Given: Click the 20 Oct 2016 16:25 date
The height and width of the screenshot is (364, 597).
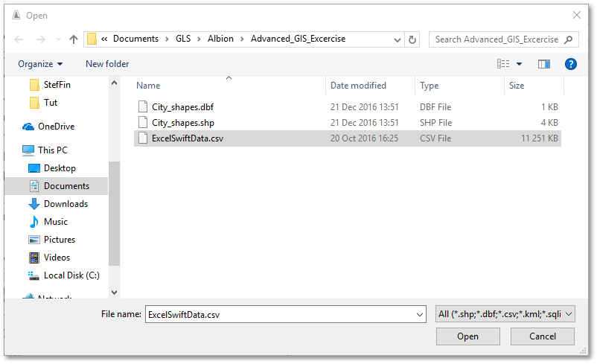Looking at the screenshot, I should point(364,138).
